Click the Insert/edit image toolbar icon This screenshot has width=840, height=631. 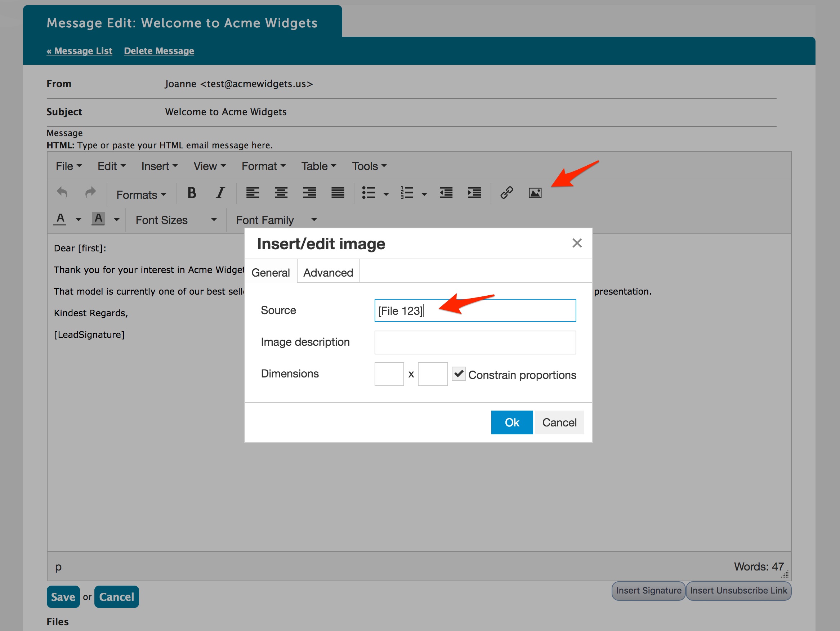pyautogui.click(x=535, y=193)
